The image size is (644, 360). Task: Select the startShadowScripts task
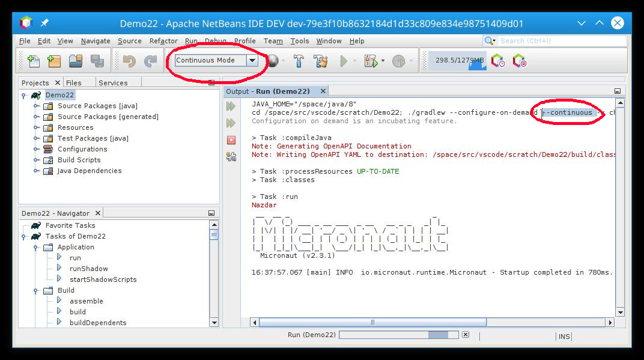pos(103,279)
